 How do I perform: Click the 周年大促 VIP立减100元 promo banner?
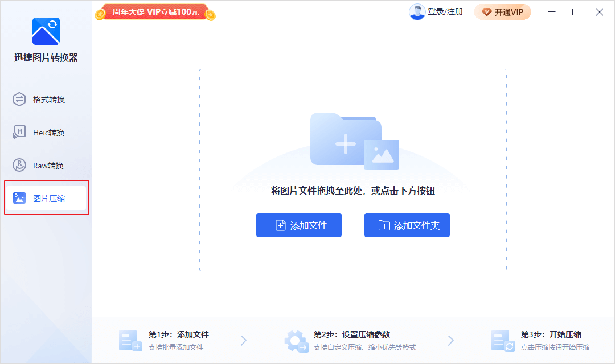[154, 11]
